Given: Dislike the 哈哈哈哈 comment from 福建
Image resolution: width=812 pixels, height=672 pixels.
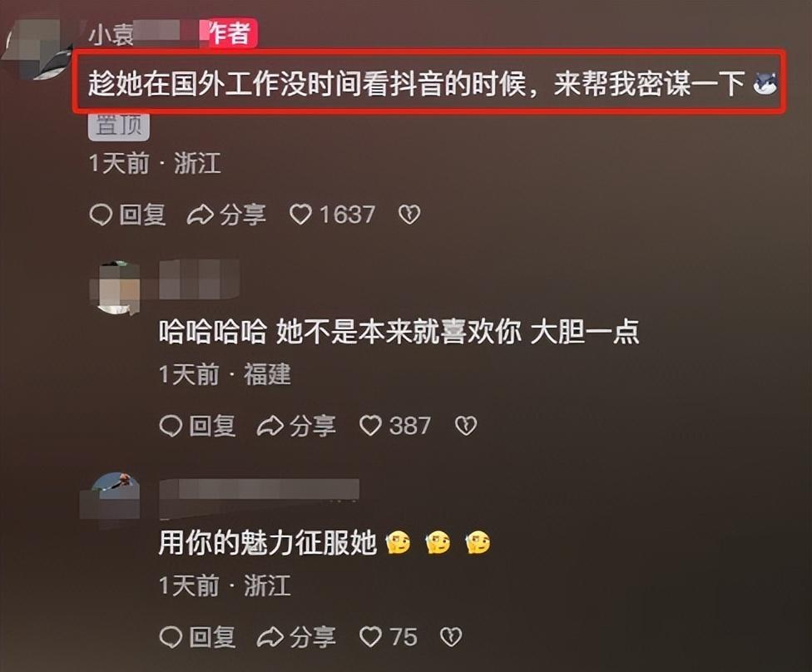Looking at the screenshot, I should tap(466, 426).
